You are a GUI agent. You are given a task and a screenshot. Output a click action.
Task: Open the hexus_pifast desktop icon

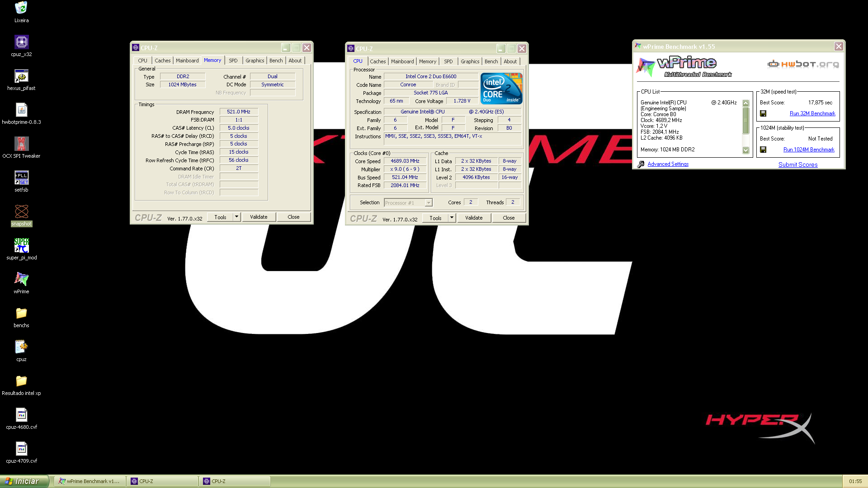(x=21, y=76)
